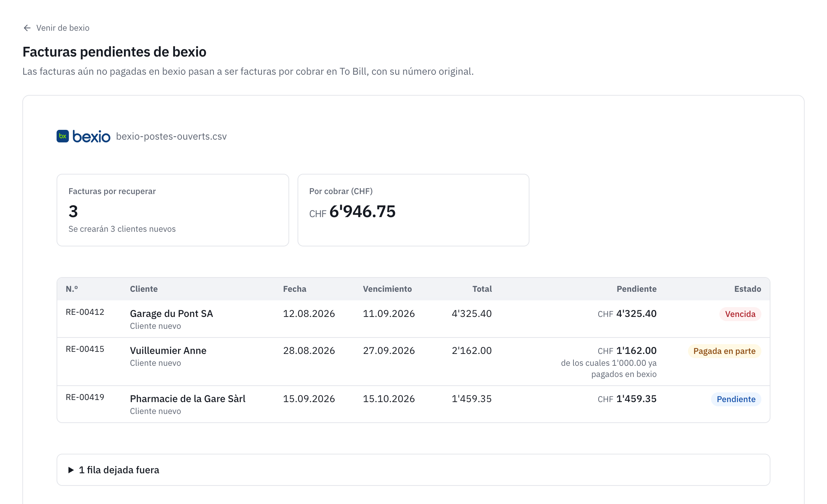Click the note 'de los cuales 1'000.00 ya pagados'

point(609,369)
